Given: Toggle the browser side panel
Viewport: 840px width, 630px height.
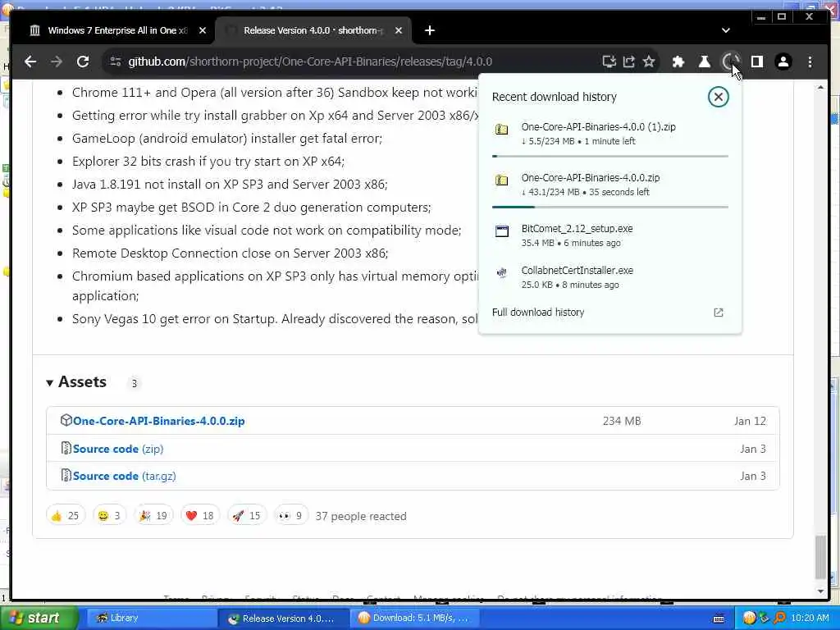Looking at the screenshot, I should [757, 62].
